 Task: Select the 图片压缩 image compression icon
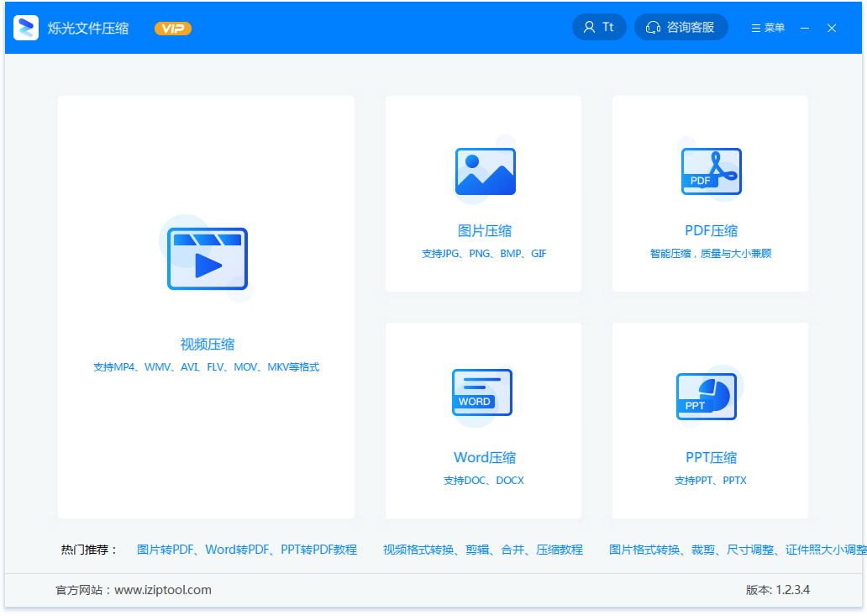(484, 171)
